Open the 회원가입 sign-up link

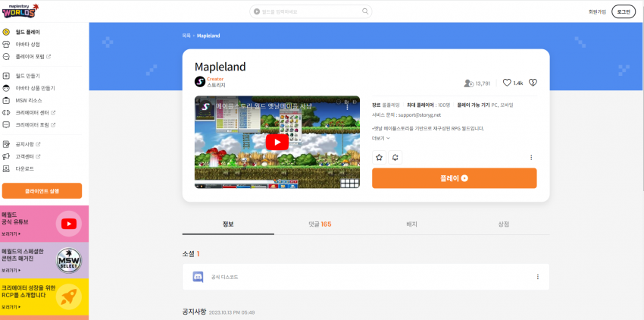click(x=597, y=12)
